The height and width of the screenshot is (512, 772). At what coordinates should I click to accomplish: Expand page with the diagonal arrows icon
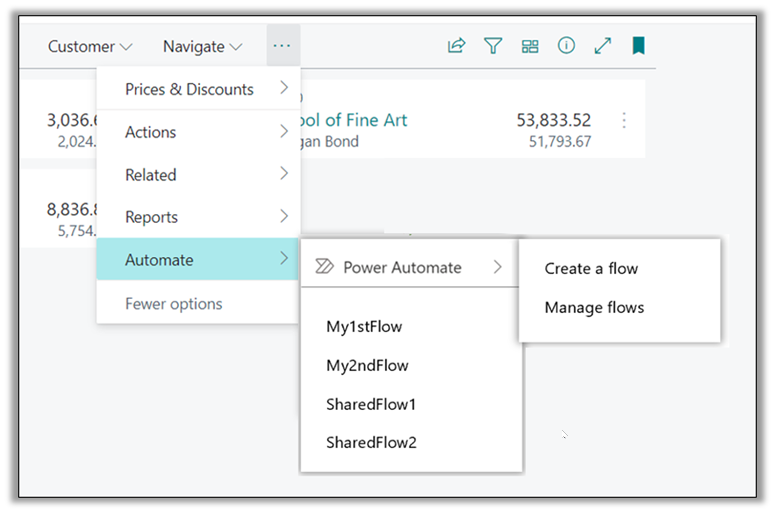(602, 46)
